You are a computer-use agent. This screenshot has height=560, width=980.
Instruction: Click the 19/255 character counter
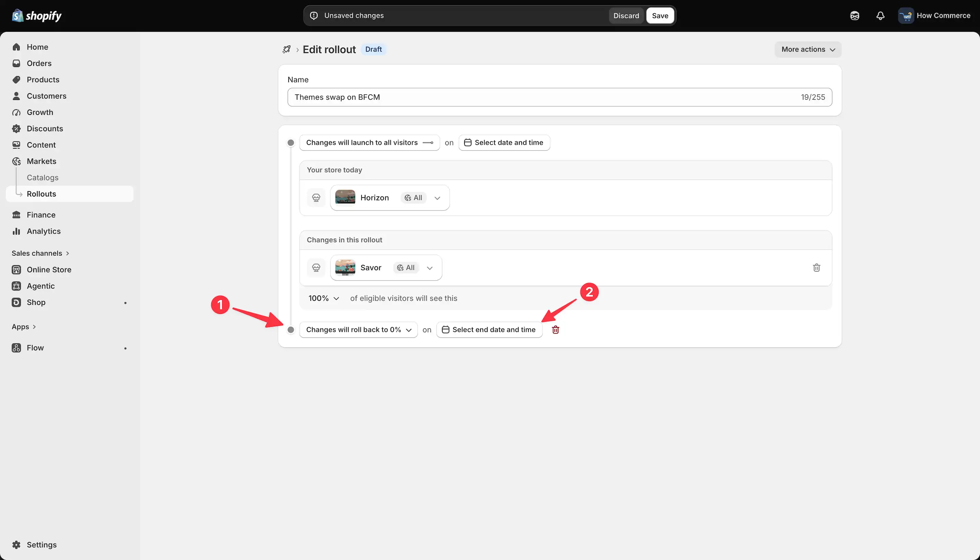click(x=813, y=97)
